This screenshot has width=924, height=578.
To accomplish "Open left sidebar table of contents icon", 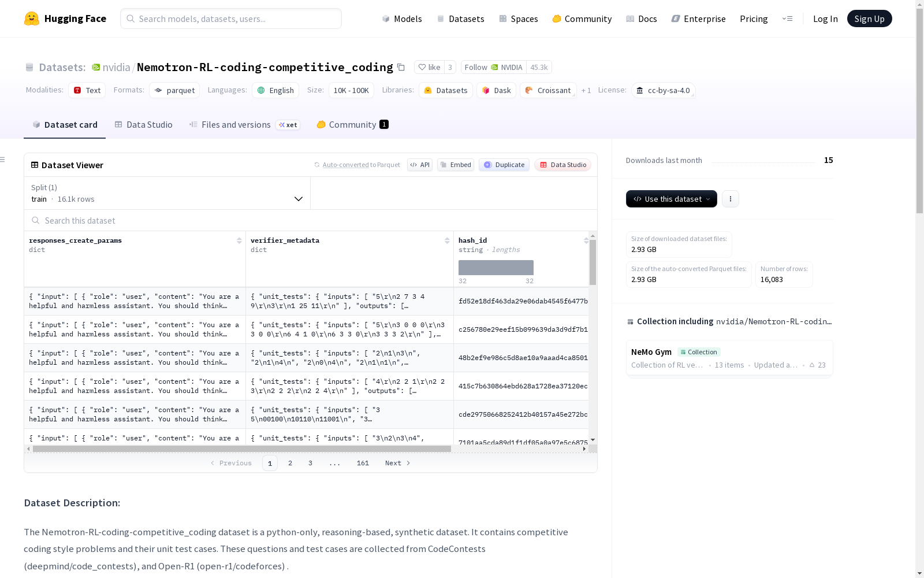I will pyautogui.click(x=3, y=160).
